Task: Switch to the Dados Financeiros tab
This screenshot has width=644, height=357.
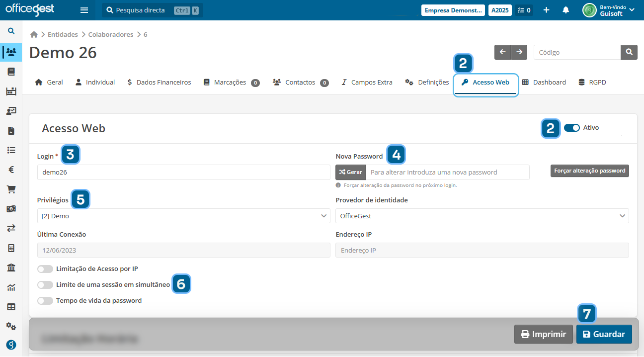Action: tap(159, 83)
